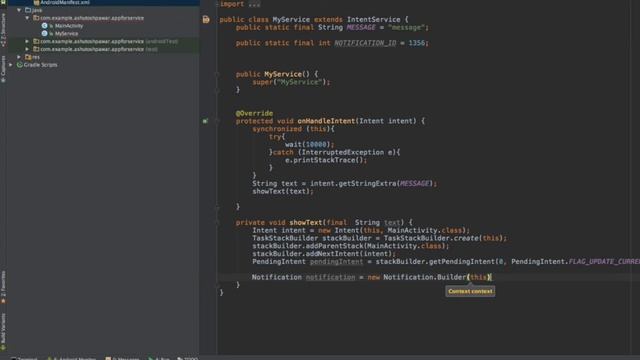This screenshot has width=640, height=360.
Task: Open the Messages tool window
Action: click(x=122, y=358)
